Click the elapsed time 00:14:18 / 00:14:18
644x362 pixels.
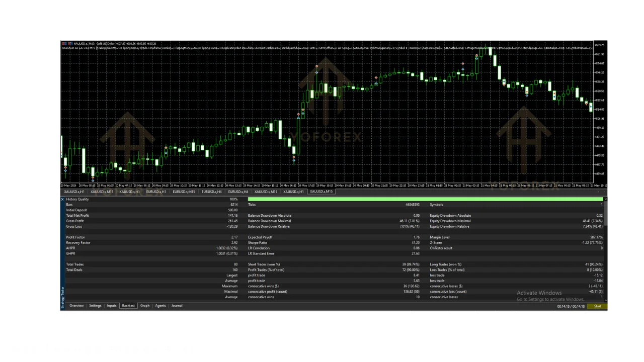[x=571, y=306]
